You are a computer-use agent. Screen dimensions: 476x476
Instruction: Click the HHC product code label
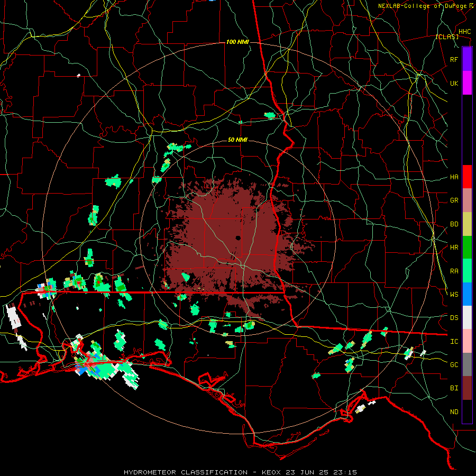[464, 32]
